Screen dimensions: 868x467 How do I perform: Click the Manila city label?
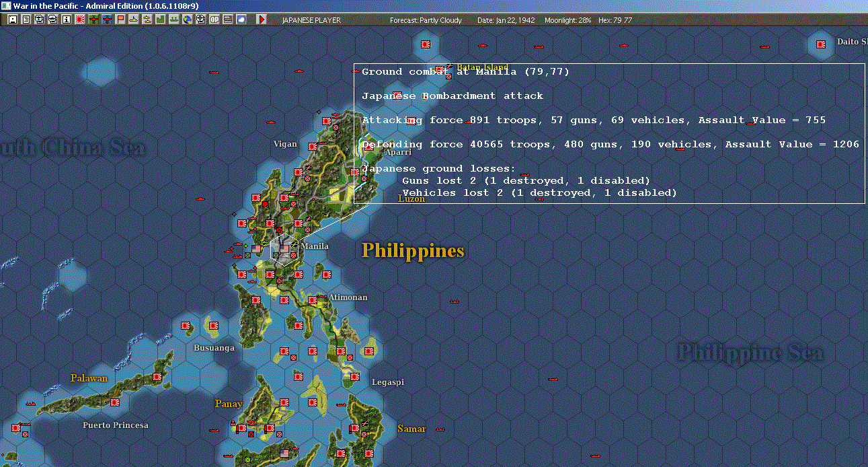pyautogui.click(x=315, y=246)
